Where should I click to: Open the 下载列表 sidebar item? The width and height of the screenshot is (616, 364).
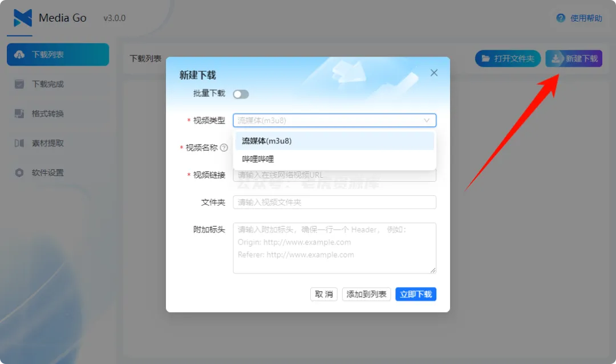pos(58,55)
